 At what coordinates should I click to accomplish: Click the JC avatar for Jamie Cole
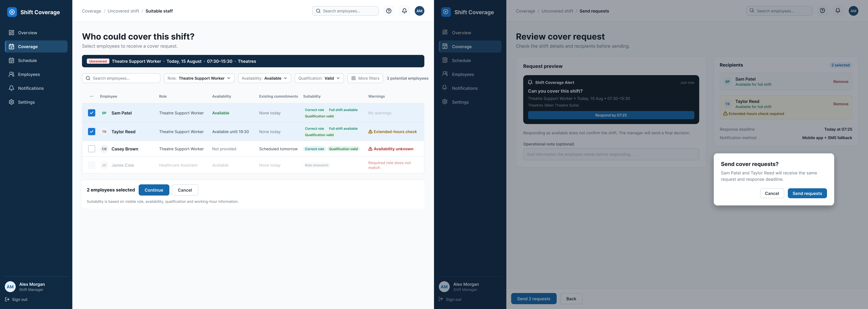tap(104, 165)
